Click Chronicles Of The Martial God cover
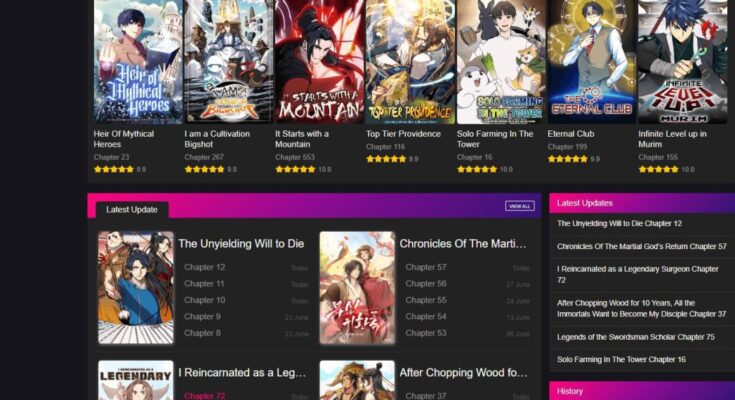Screen dimensions: 735x400 (357, 287)
